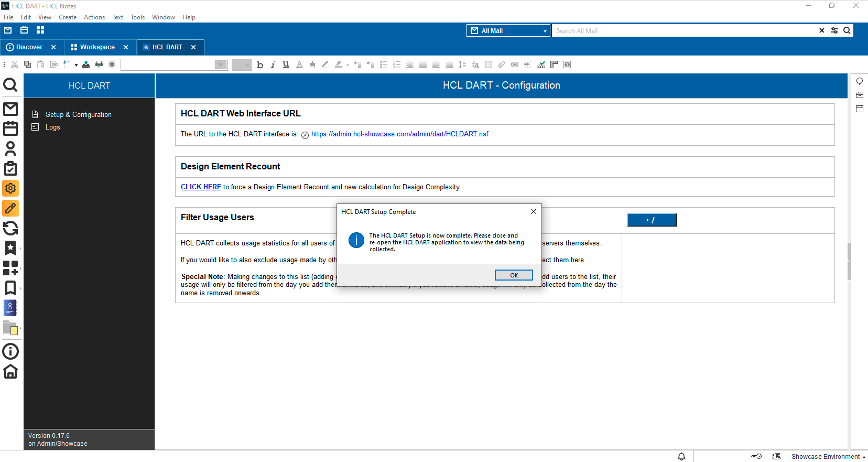Viewport: 868px width, 462px height.
Task: Click the Print toolbar icon
Action: pyautogui.click(x=99, y=65)
